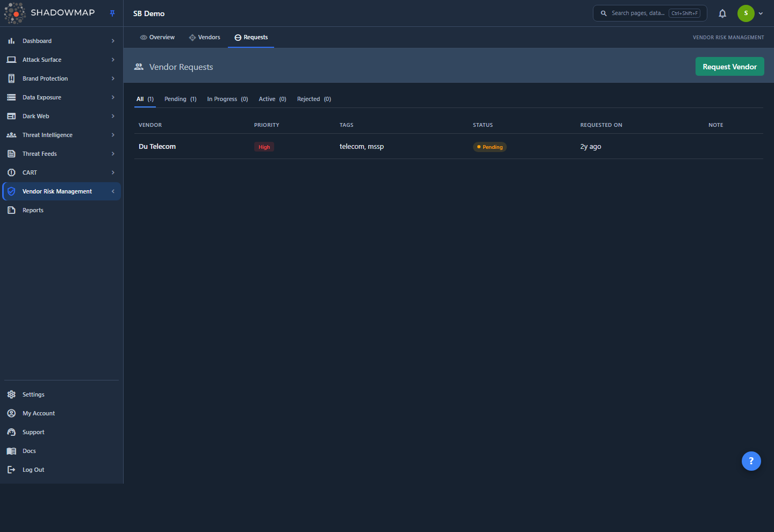Expand the Threat Feeds chevron
774x532 pixels.
tap(113, 154)
